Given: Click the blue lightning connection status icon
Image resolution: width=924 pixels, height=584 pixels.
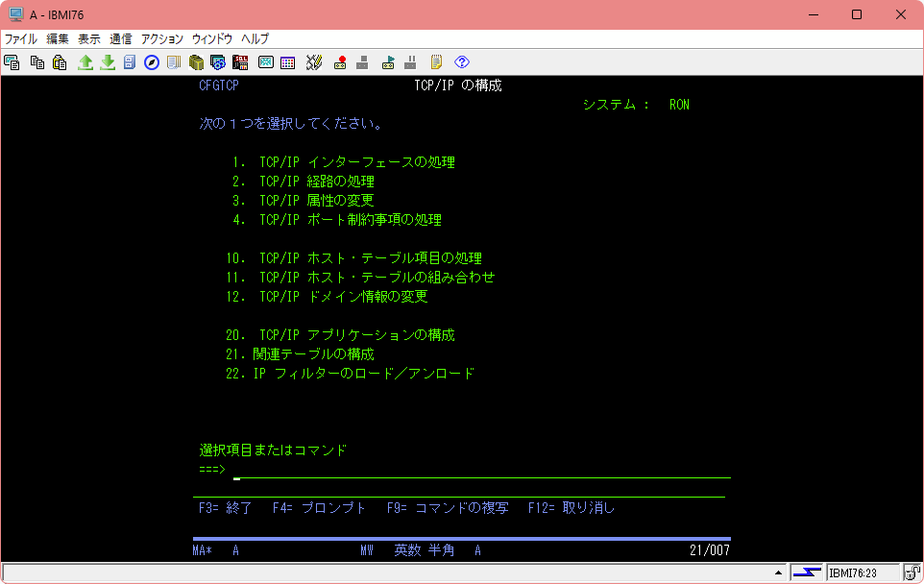Looking at the screenshot, I should pyautogui.click(x=806, y=572).
